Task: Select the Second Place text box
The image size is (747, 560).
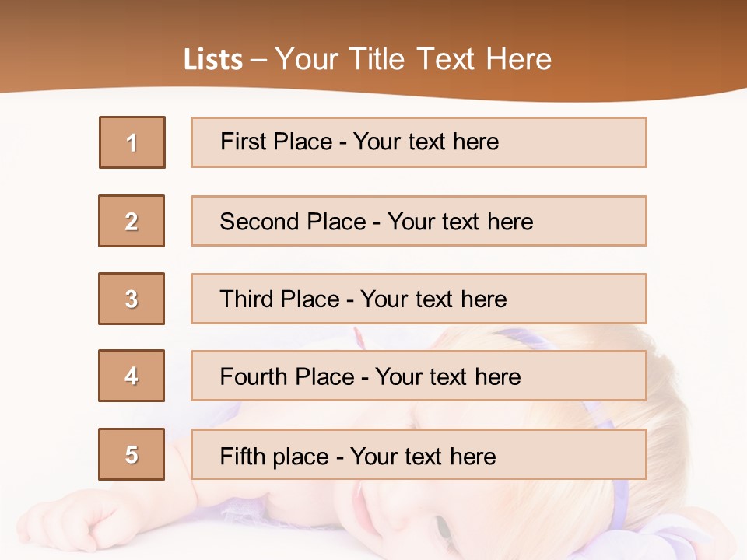Action: (419, 221)
